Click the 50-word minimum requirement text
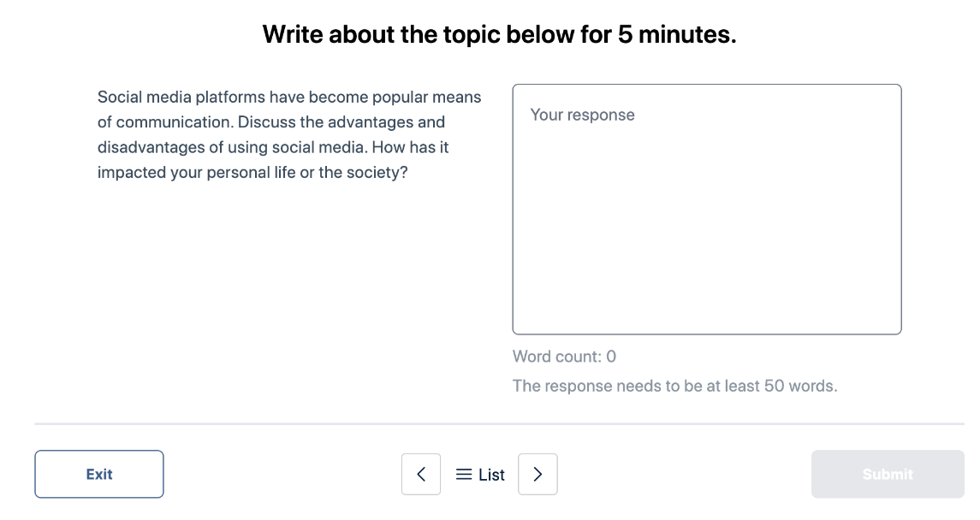980x520 pixels. 674,386
